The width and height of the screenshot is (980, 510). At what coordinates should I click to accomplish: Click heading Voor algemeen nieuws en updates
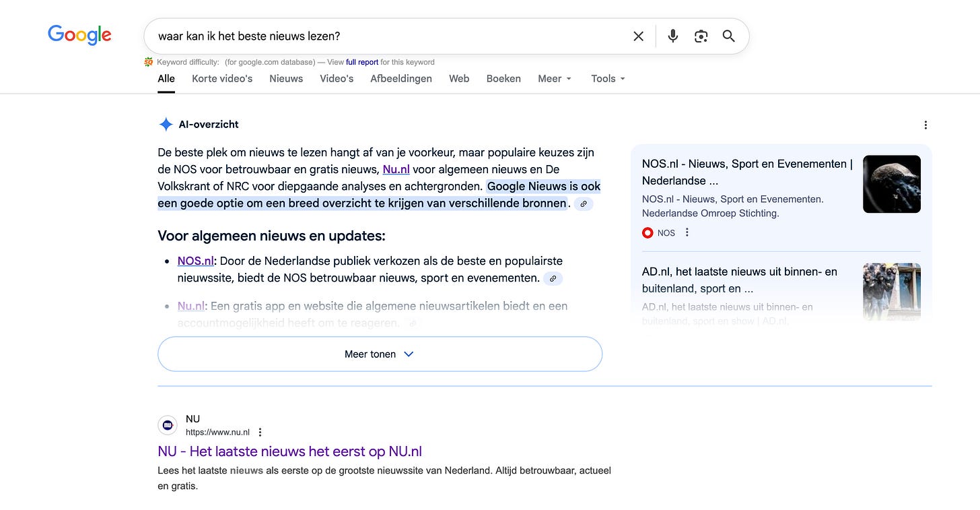[x=271, y=236]
